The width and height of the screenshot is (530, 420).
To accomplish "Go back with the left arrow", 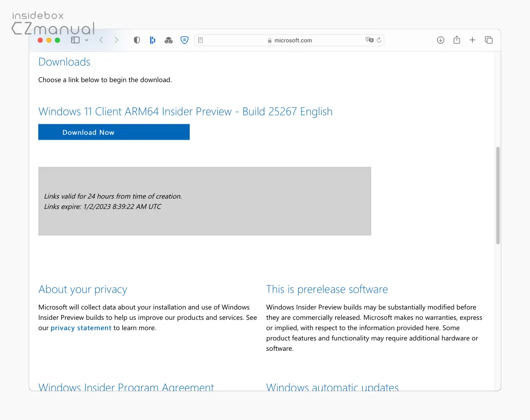I will (101, 40).
